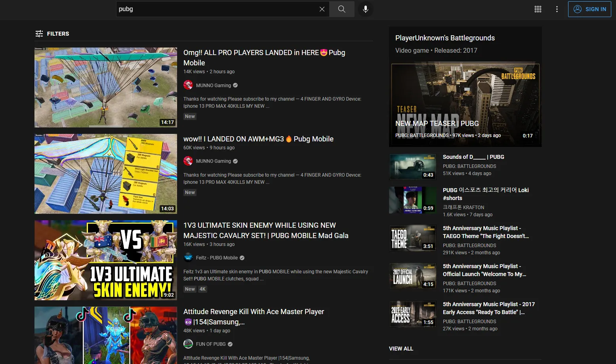The image size is (616, 364).
Task: Open MUNNO Gaming channel name under AWM+MG3 video
Action: [x=214, y=161]
